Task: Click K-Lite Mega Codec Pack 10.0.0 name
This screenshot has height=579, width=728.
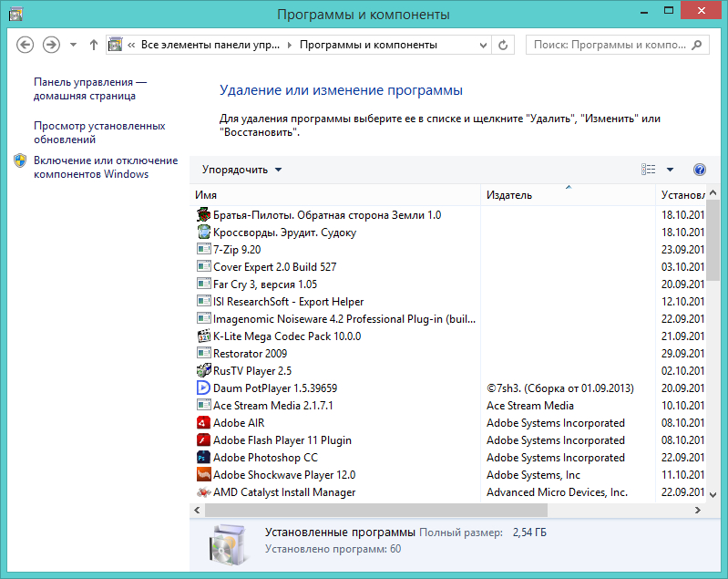Action: click(x=287, y=336)
